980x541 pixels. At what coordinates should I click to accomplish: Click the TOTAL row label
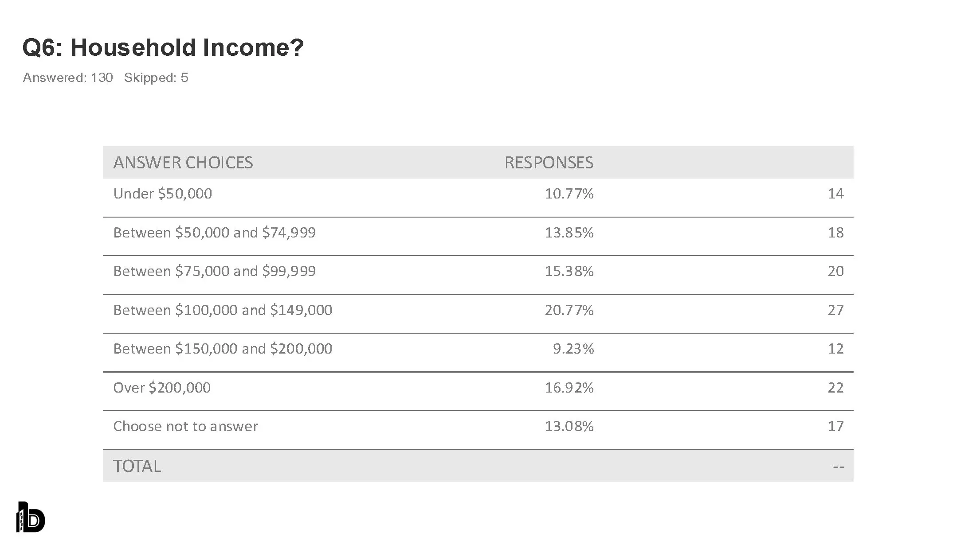click(x=137, y=466)
